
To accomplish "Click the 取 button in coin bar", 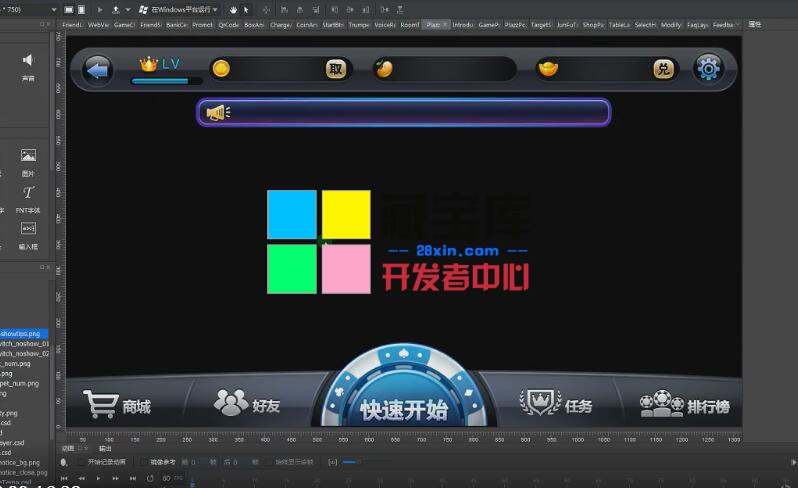I will click(x=336, y=69).
